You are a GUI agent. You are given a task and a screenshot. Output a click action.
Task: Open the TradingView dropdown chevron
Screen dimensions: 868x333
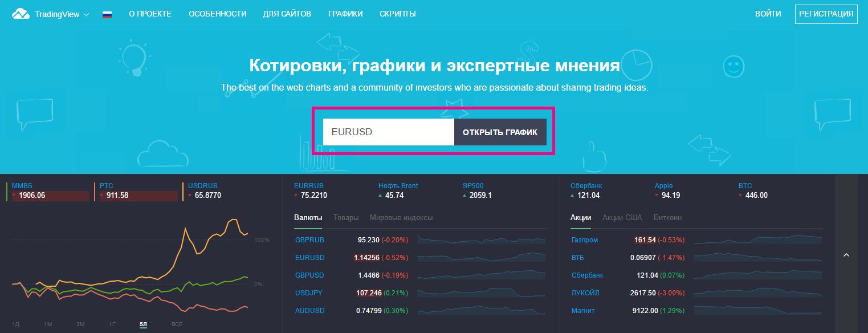87,14
